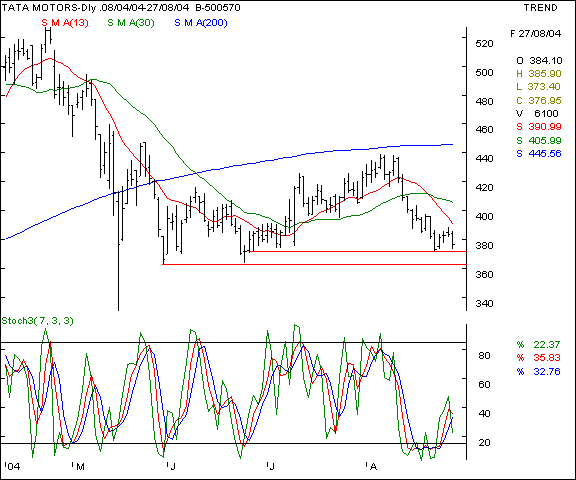The image size is (576, 480).
Task: Select the open value 384.10
Action: click(546, 61)
